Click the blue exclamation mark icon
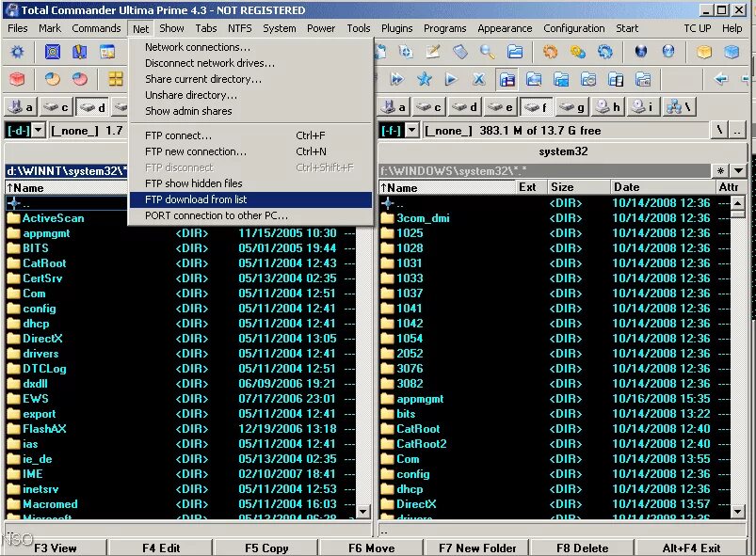 tap(79, 52)
